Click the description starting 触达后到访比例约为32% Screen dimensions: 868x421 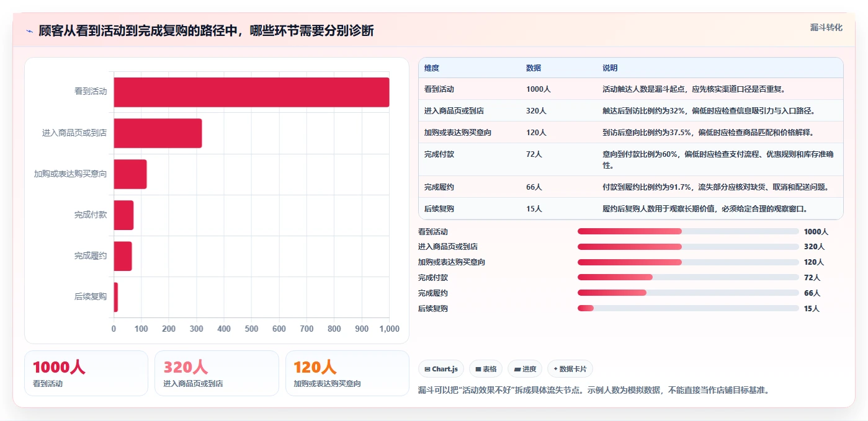709,111
